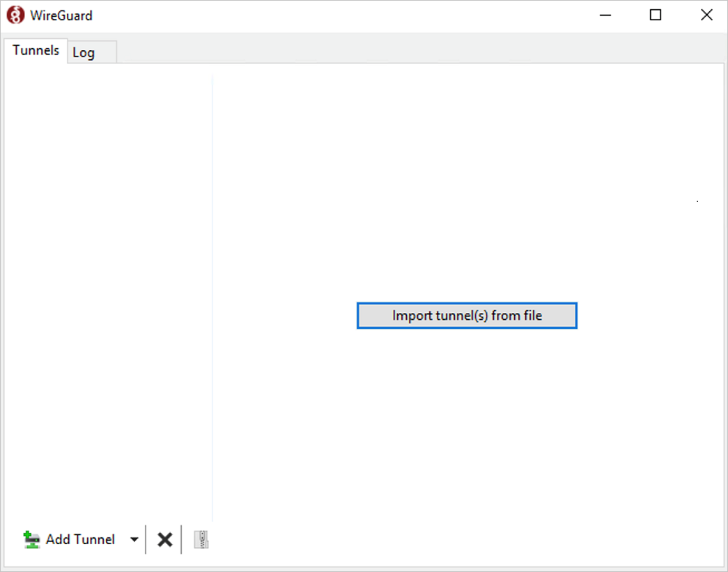728x572 pixels.
Task: Remove selected tunnel with the X icon
Action: tap(164, 539)
